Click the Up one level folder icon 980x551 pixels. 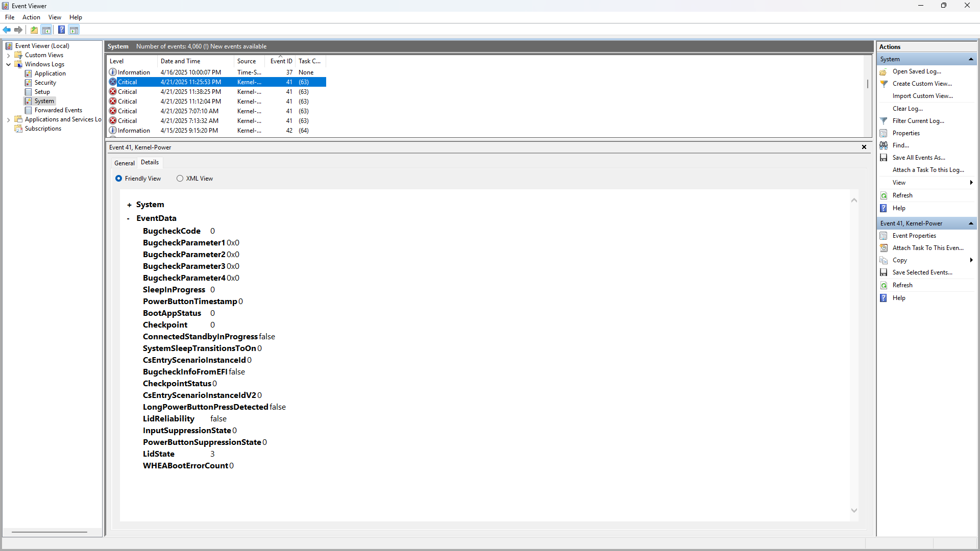click(x=34, y=30)
